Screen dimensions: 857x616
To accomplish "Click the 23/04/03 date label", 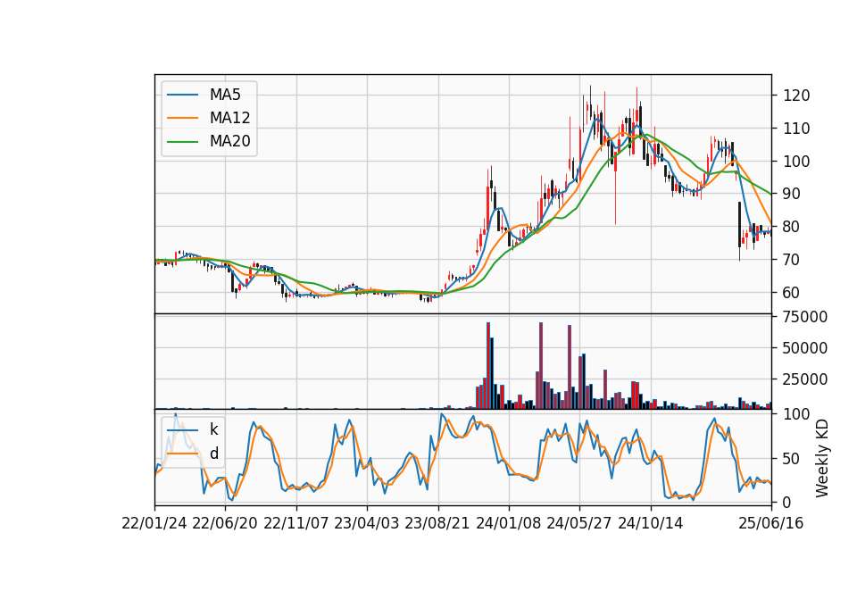I will pos(367,524).
